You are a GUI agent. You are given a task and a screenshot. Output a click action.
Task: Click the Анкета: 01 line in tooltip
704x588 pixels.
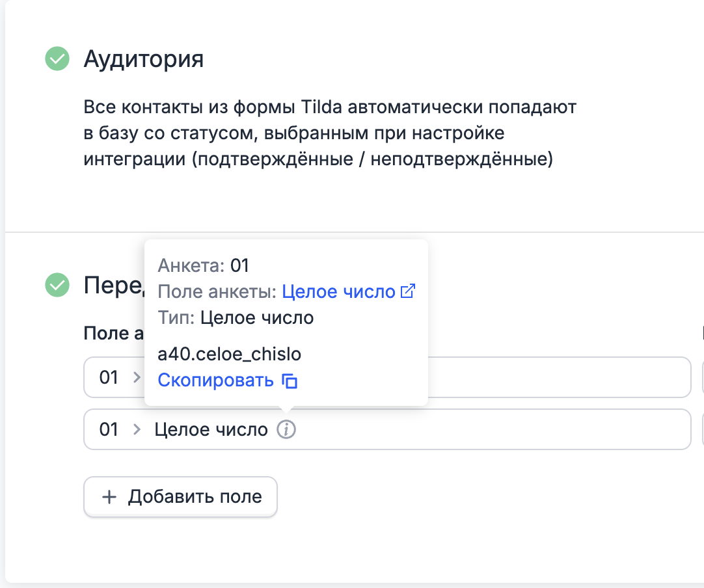pyautogui.click(x=204, y=266)
